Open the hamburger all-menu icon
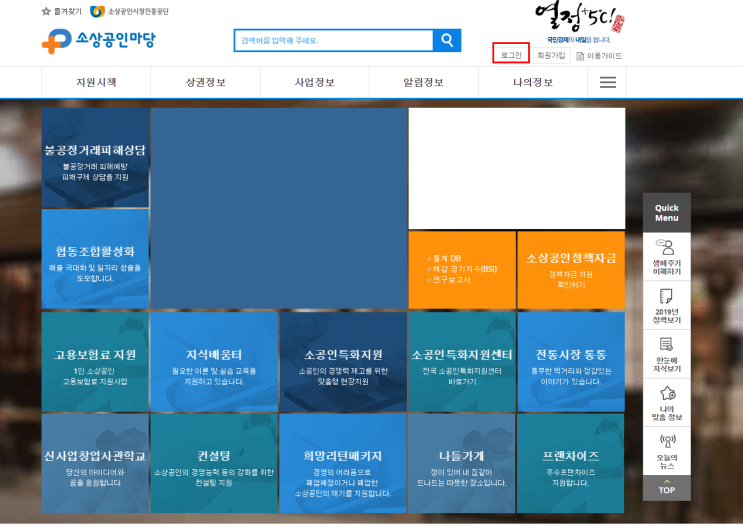The width and height of the screenshot is (743, 526). tap(607, 82)
